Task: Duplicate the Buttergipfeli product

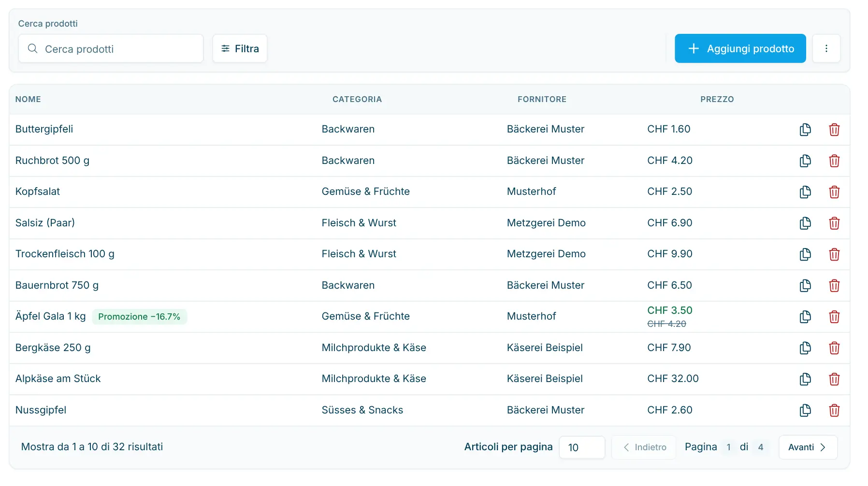Action: click(x=805, y=130)
